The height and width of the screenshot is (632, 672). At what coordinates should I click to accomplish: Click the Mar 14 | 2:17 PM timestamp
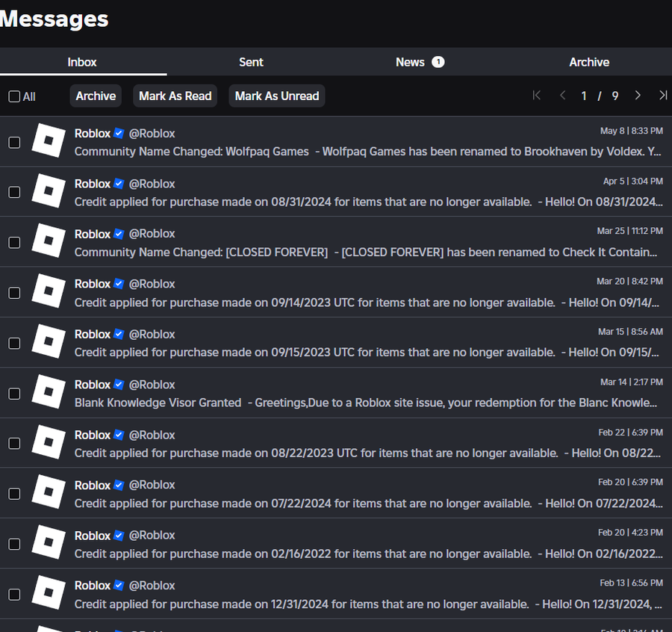coord(632,382)
